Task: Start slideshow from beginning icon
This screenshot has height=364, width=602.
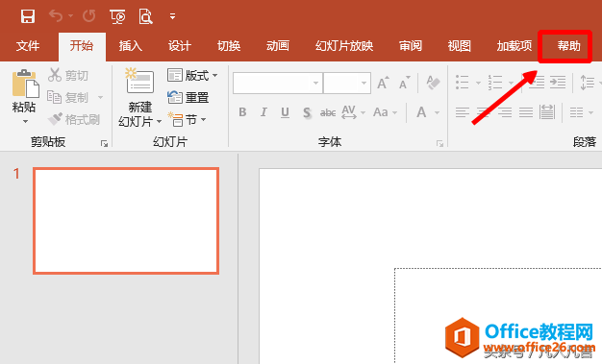Action: [x=117, y=16]
